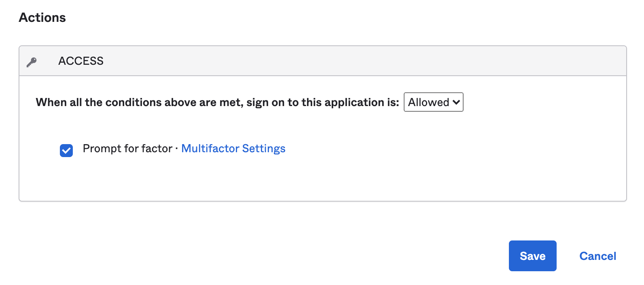
Task: Click Cancel to discard changes
Action: click(597, 255)
